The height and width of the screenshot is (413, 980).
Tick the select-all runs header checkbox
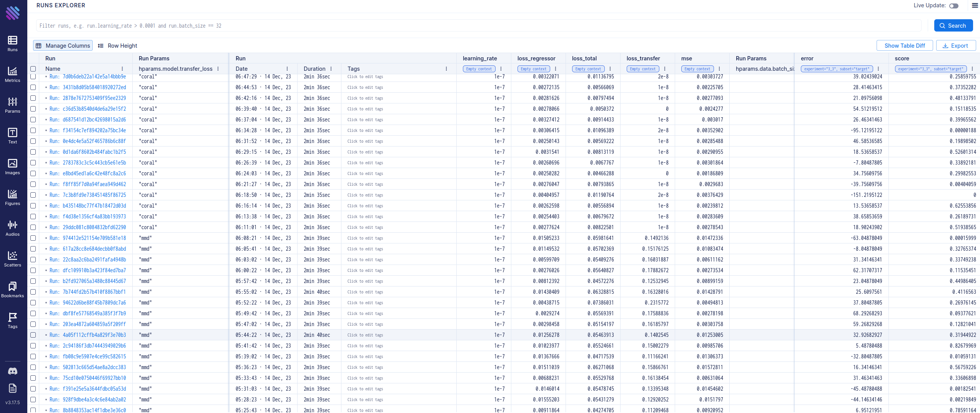coord(33,69)
